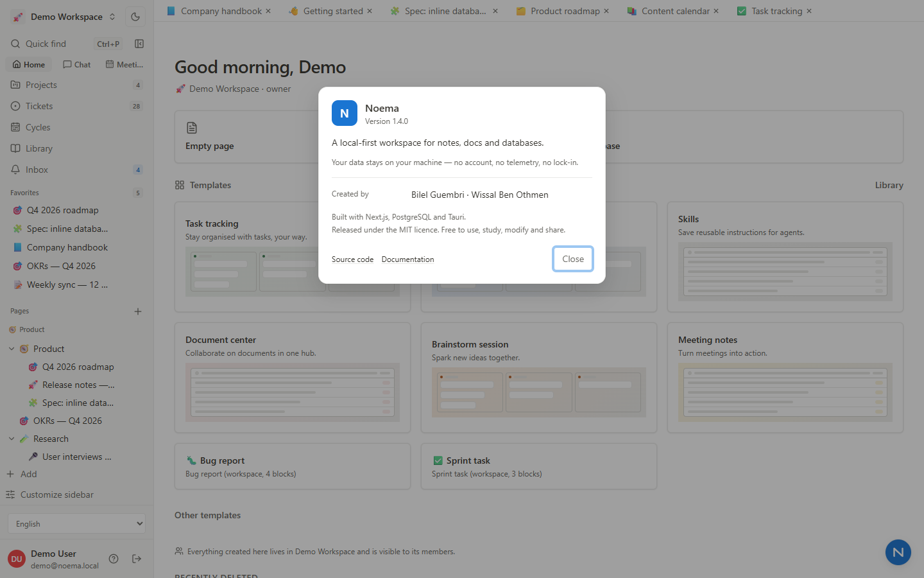Viewport: 924px width, 578px height.
Task: Collapse sidebar panel icon
Action: tap(139, 44)
